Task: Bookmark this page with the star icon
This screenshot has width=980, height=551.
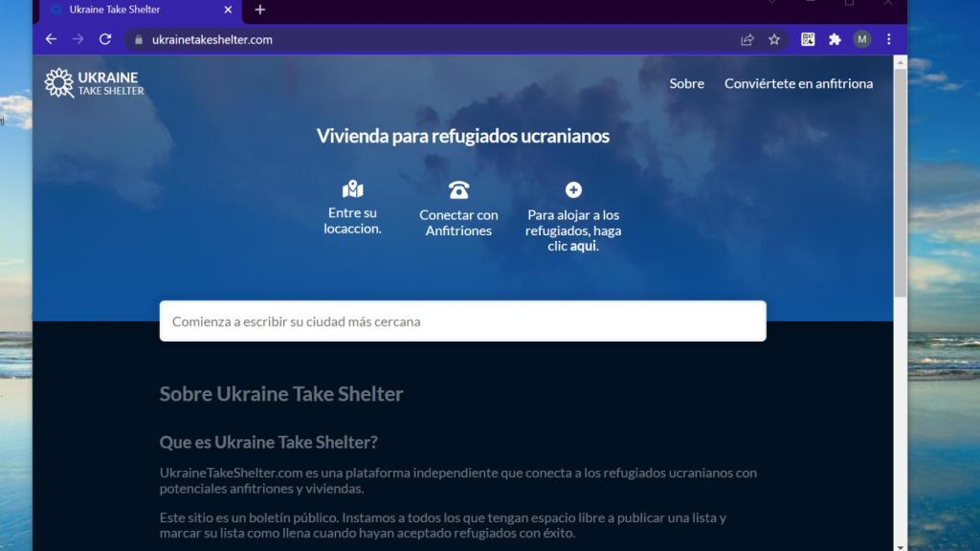Action: 774,40
